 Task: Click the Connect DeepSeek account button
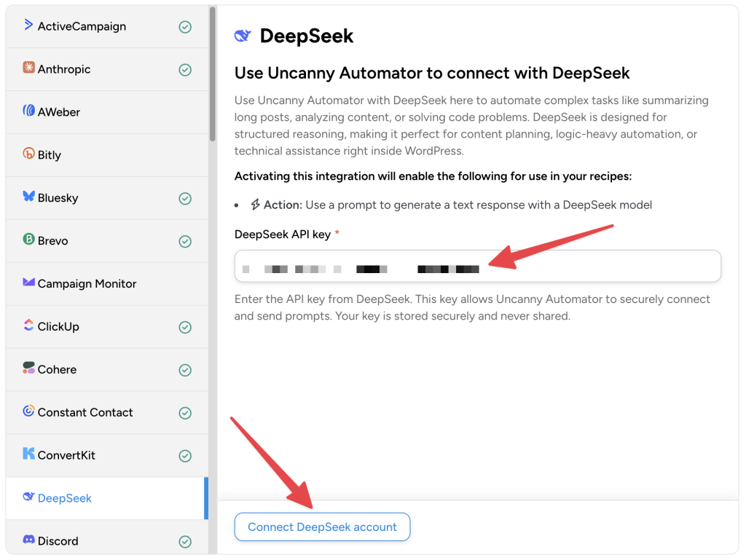click(322, 527)
